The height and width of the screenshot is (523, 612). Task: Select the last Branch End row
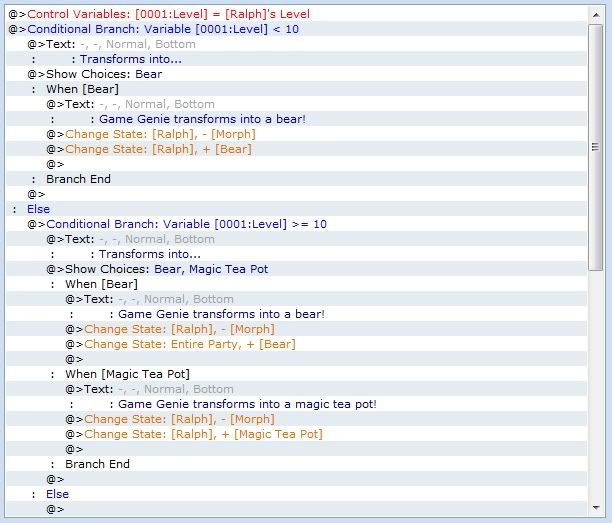coord(297,464)
